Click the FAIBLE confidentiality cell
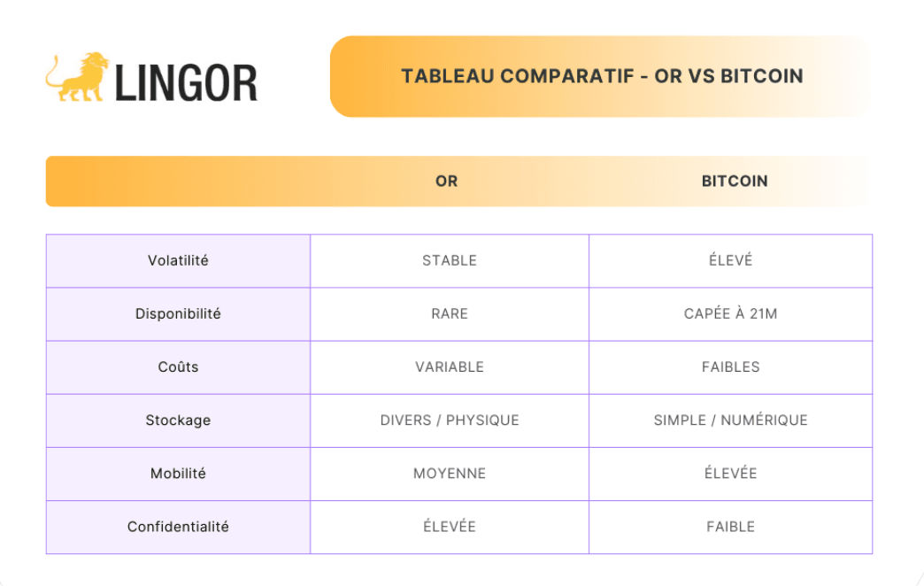 (731, 527)
